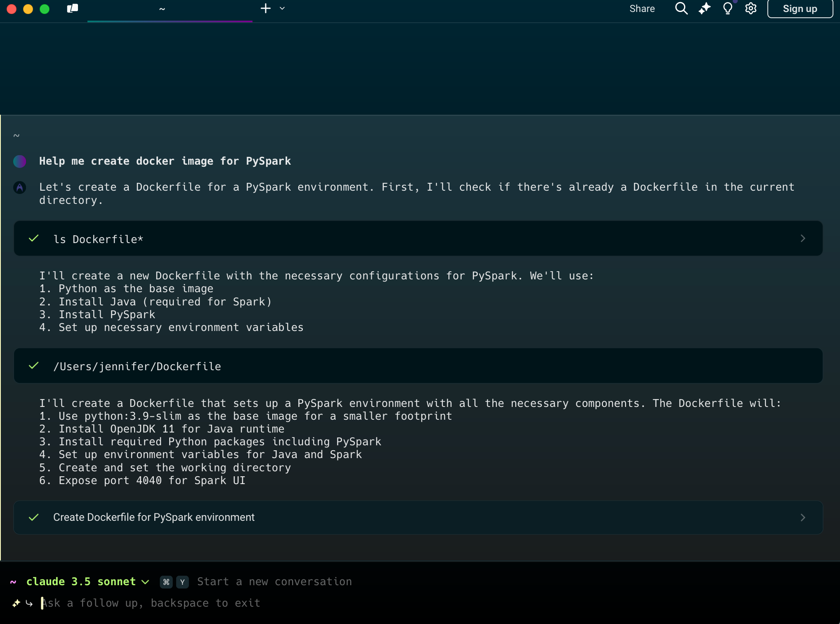Click the Warp AI sparkles icon
Viewport: 840px width, 624px height.
click(704, 9)
